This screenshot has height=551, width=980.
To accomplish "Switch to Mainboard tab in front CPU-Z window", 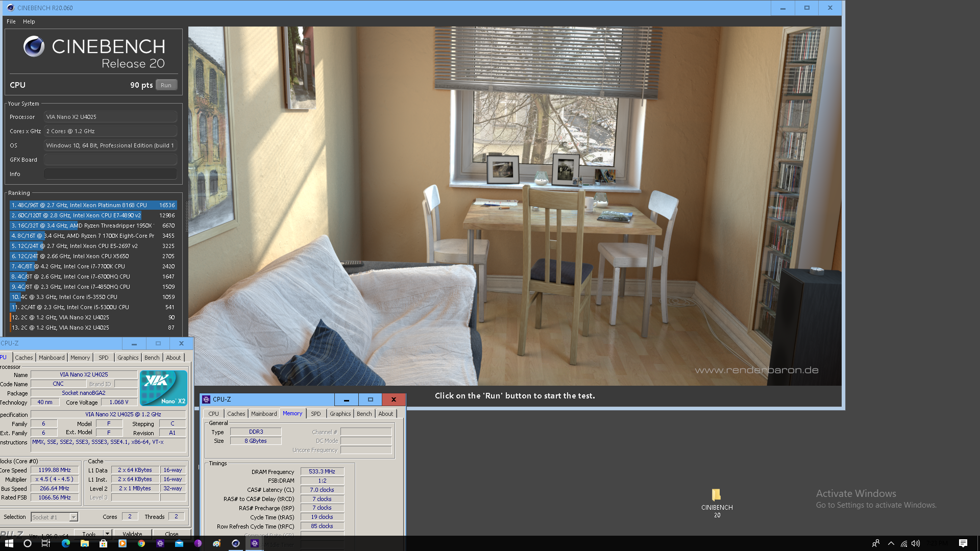I will point(264,414).
